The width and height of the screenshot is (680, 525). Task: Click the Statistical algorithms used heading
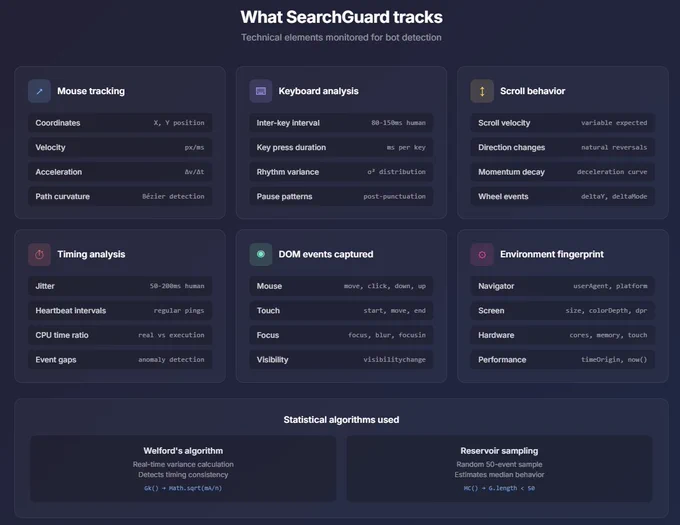(341, 420)
